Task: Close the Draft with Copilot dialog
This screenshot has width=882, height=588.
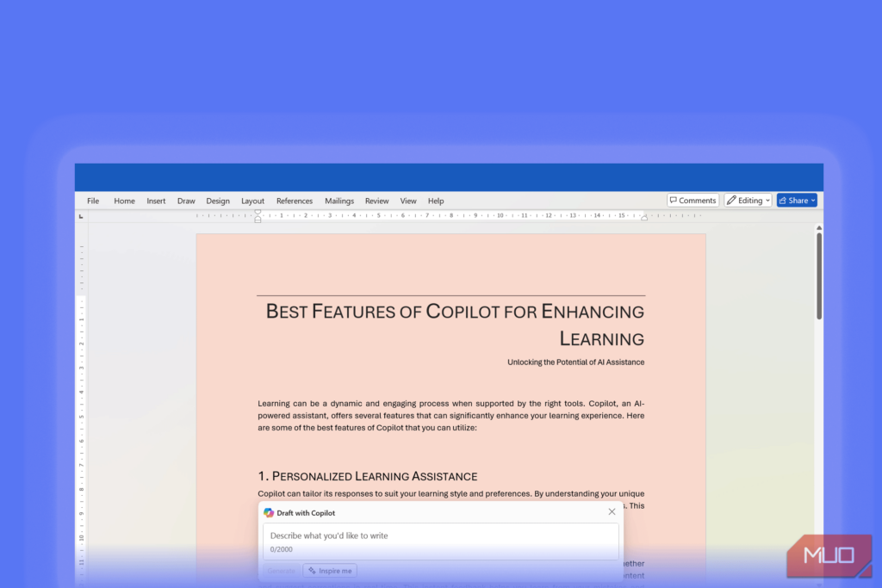Action: [612, 511]
